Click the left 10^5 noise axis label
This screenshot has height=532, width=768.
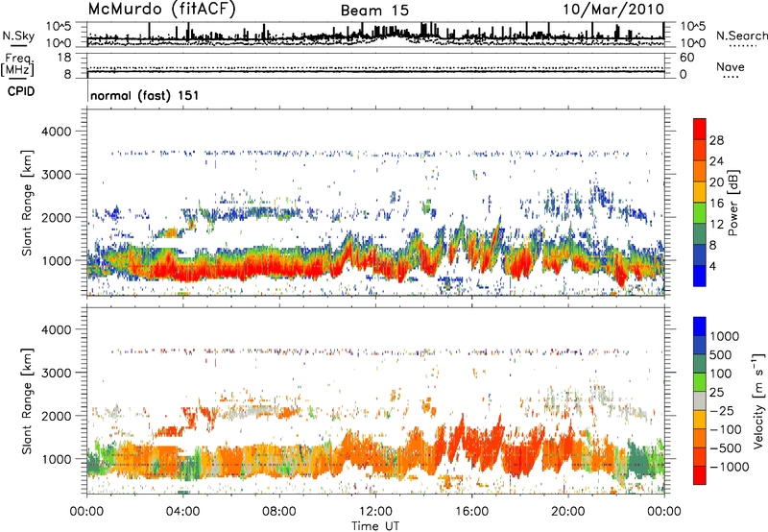(60, 27)
